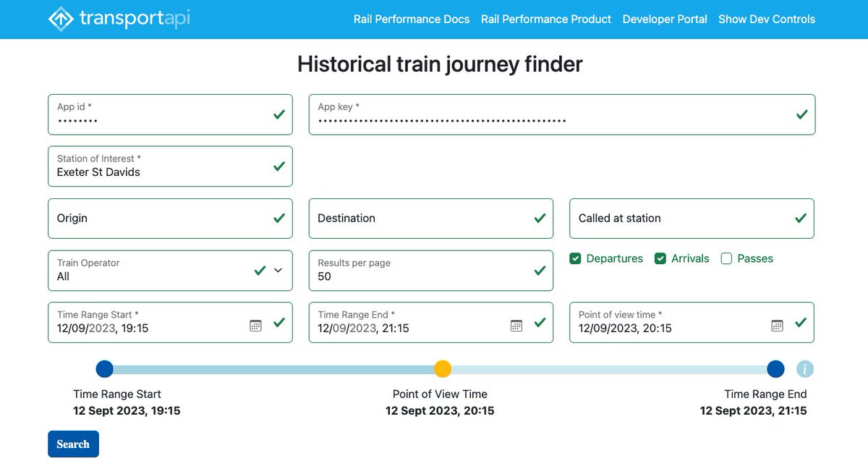Click the Time Range End date value
The height and width of the screenshot is (469, 868).
tap(364, 329)
